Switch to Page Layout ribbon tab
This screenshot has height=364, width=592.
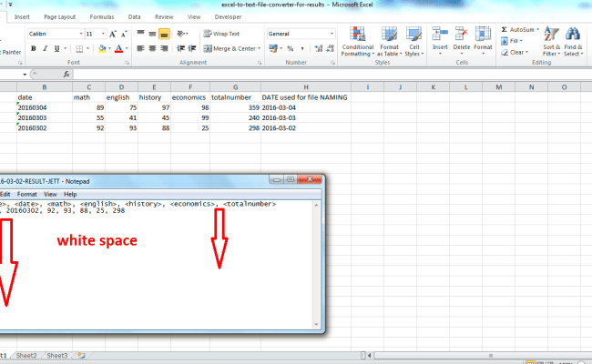59,17
